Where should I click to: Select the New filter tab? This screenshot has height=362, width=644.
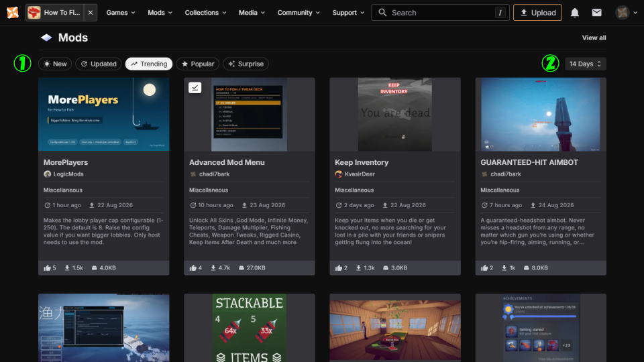point(55,64)
